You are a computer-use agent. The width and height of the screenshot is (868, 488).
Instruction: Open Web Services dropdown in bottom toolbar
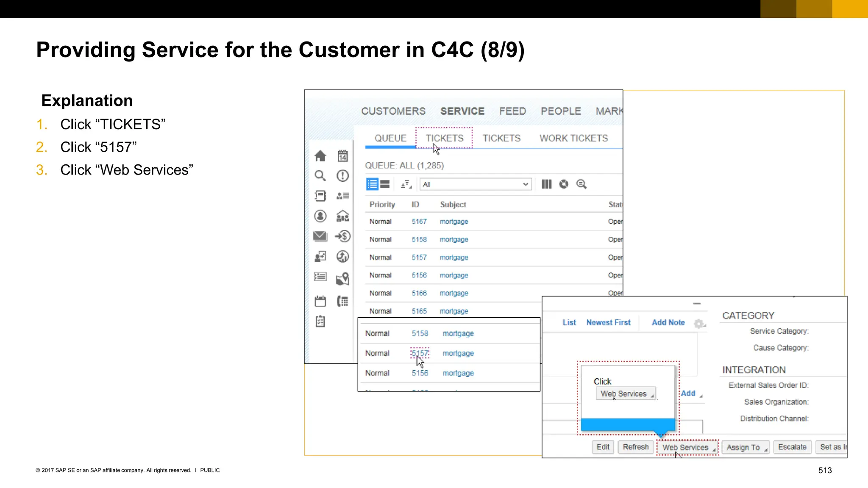coord(688,447)
